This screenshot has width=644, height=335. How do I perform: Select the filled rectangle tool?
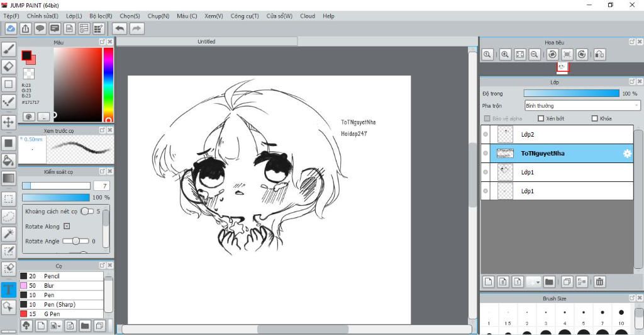click(9, 143)
